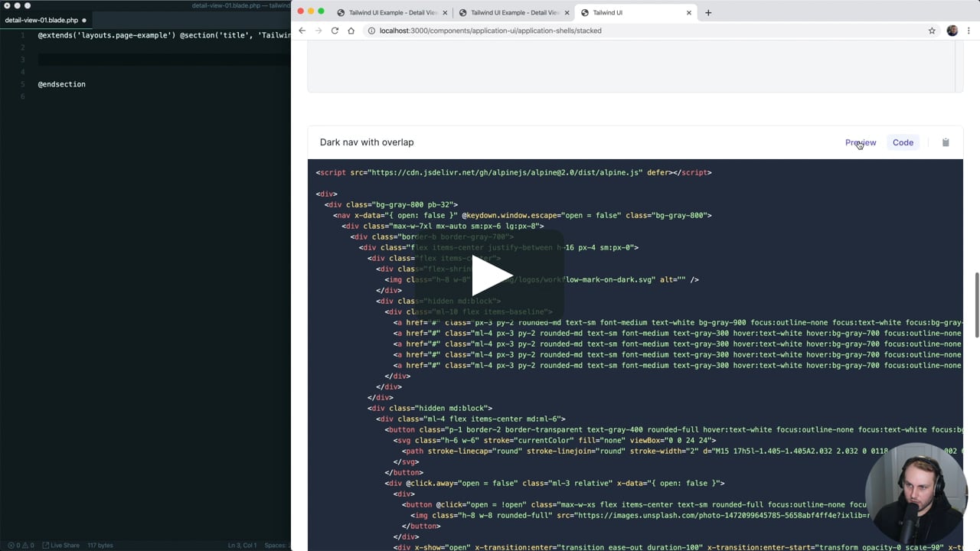Click the @extends line in editor

[x=164, y=35]
